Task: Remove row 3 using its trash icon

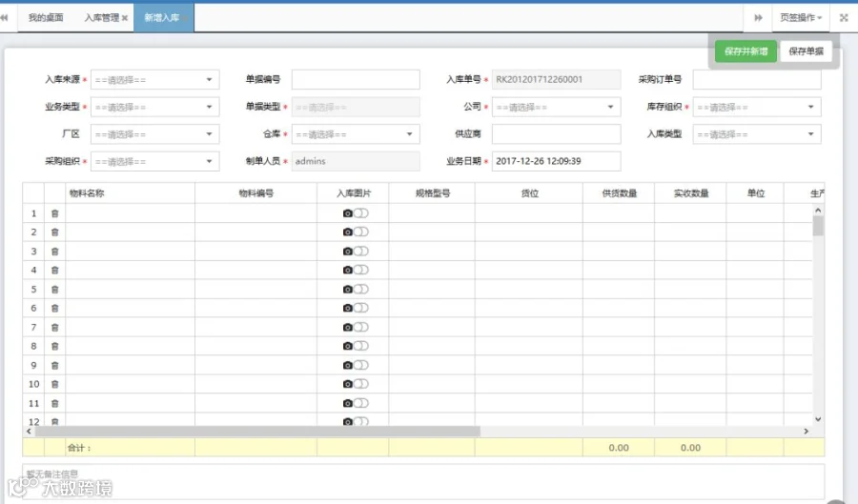Action: pos(54,252)
